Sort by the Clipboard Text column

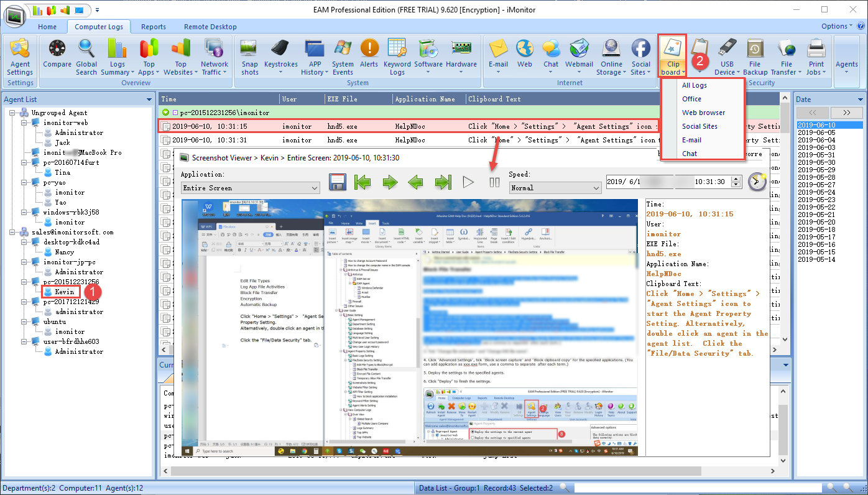click(494, 99)
